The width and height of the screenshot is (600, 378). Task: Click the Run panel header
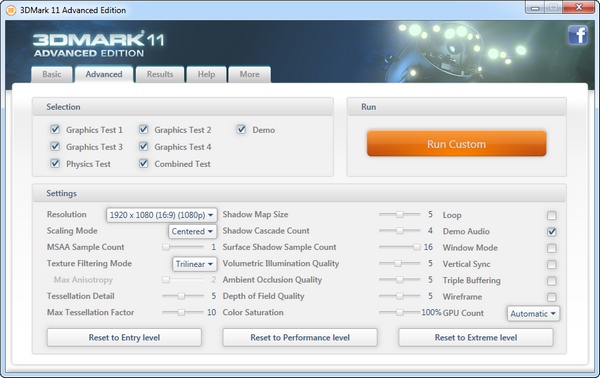click(x=457, y=107)
